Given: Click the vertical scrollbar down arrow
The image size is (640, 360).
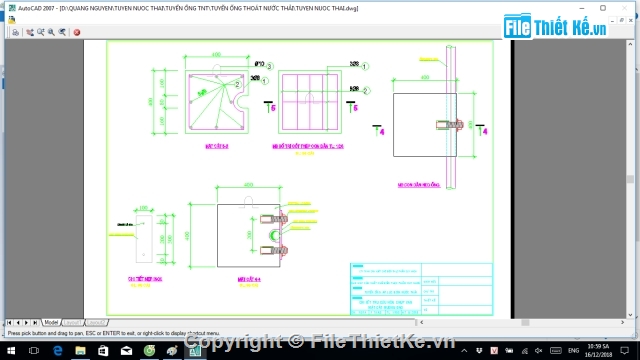Looking at the screenshot, I should (631, 315).
